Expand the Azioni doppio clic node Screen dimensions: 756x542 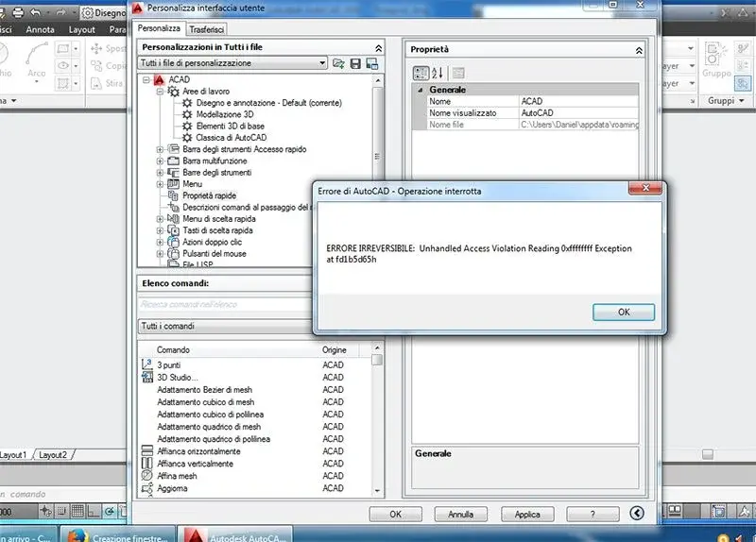[160, 243]
